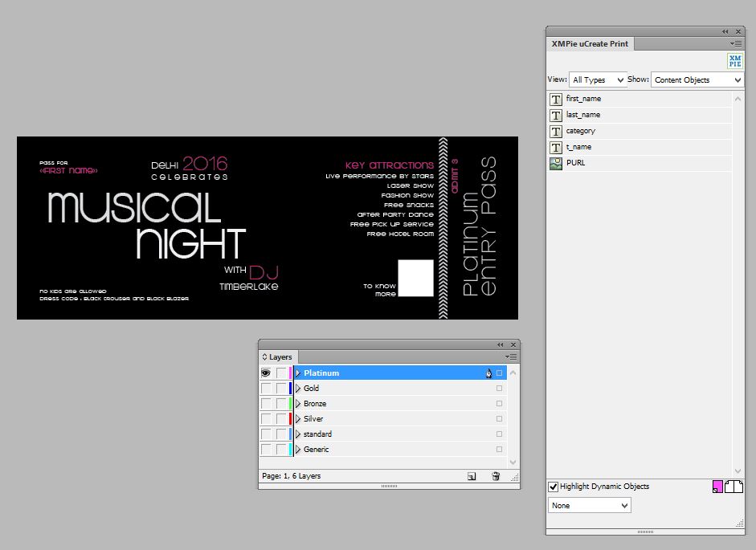Show the Gold layer visibility box
756x550 pixels.
pos(266,389)
